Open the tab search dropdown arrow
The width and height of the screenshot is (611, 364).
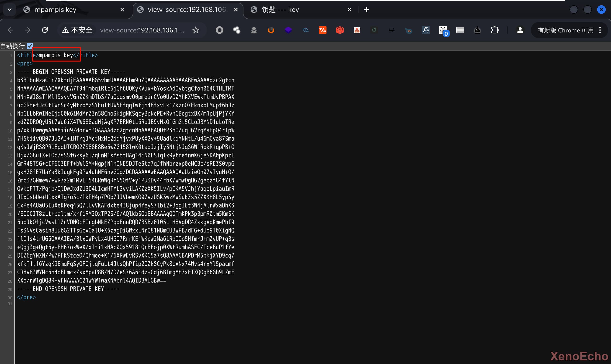click(10, 10)
